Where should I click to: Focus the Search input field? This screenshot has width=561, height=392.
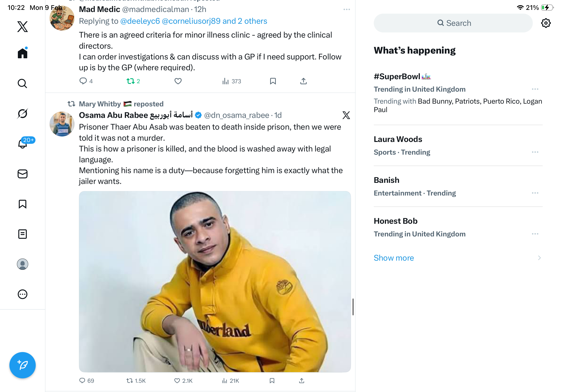(453, 23)
